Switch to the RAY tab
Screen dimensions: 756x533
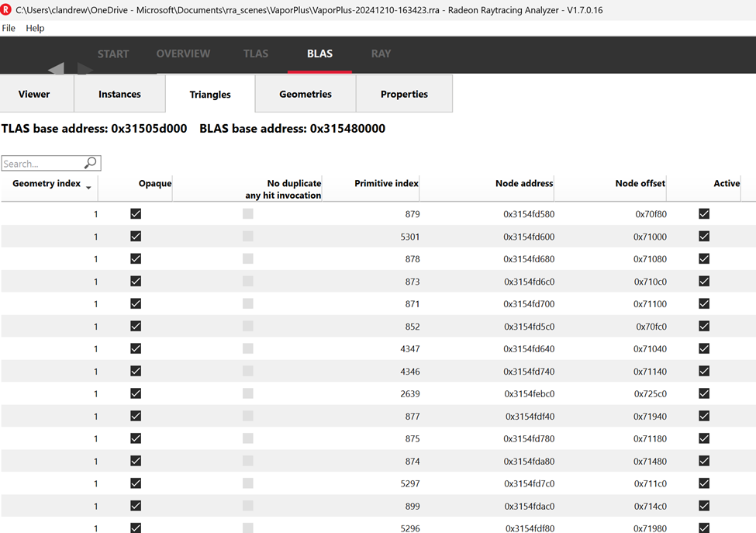381,54
